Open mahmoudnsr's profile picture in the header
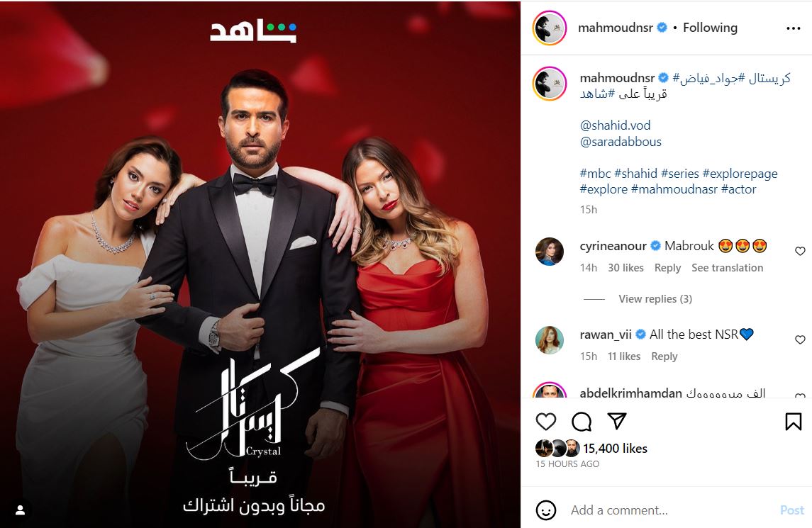Viewport: 812px width, 528px height. point(550,28)
